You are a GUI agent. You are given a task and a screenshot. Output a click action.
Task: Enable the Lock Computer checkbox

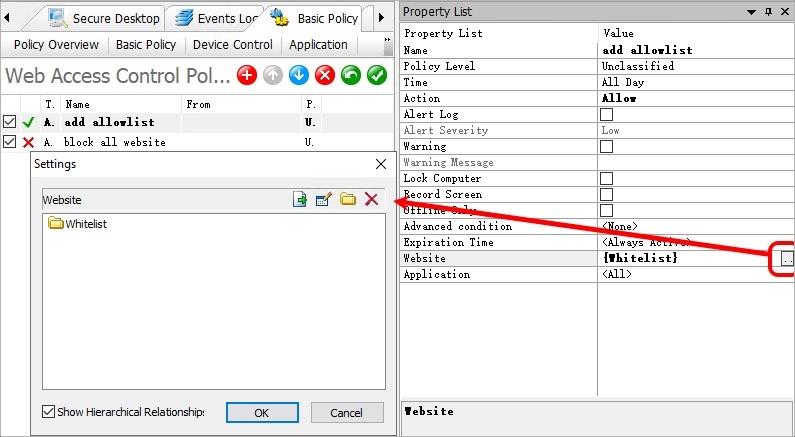point(606,178)
